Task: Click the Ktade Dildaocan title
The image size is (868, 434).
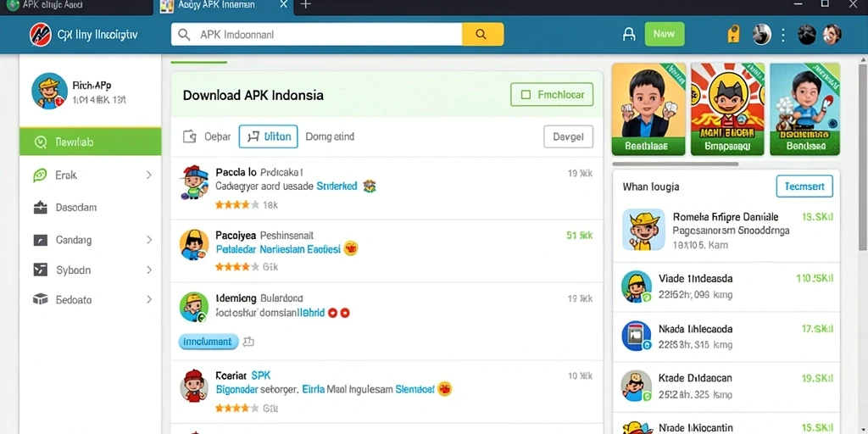Action: tap(695, 378)
